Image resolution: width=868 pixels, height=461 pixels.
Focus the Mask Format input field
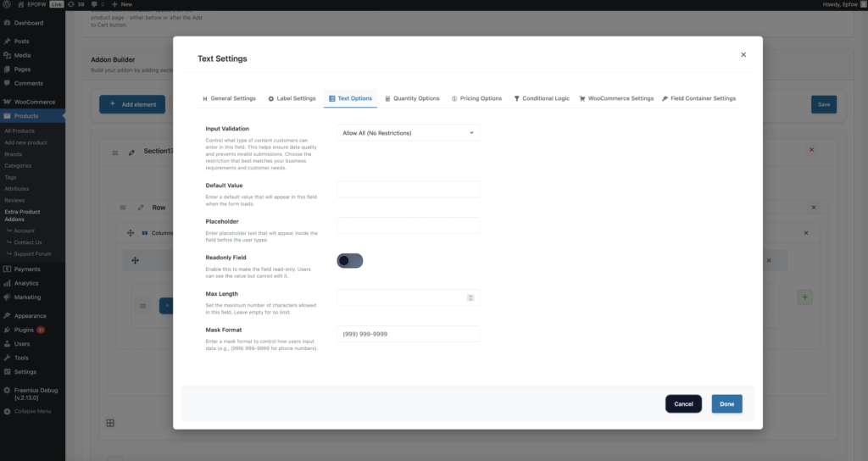point(408,334)
